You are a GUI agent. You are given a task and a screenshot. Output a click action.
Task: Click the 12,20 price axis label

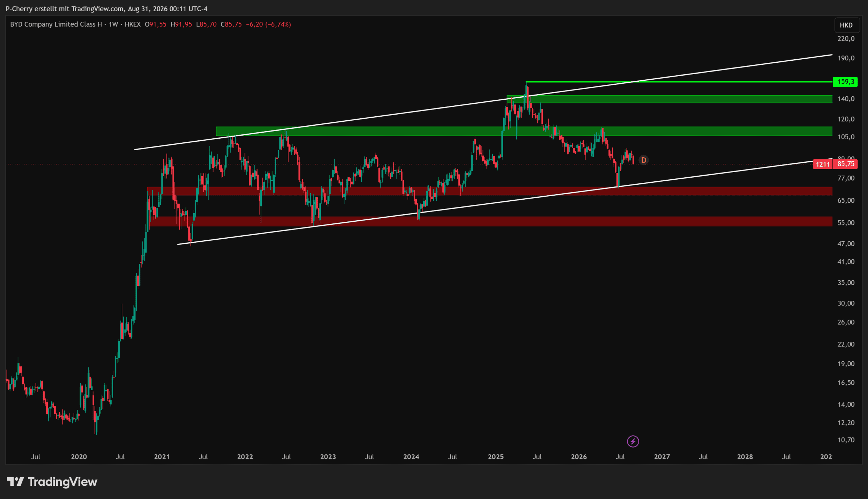click(x=846, y=423)
